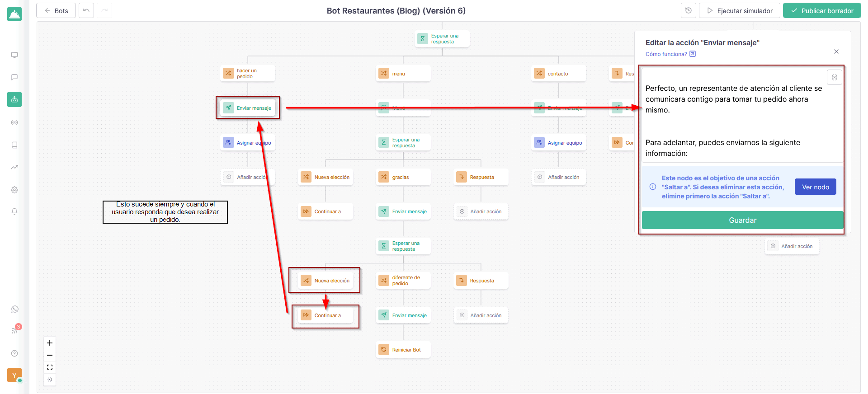
Task: Open the version history clock icon
Action: point(689,10)
